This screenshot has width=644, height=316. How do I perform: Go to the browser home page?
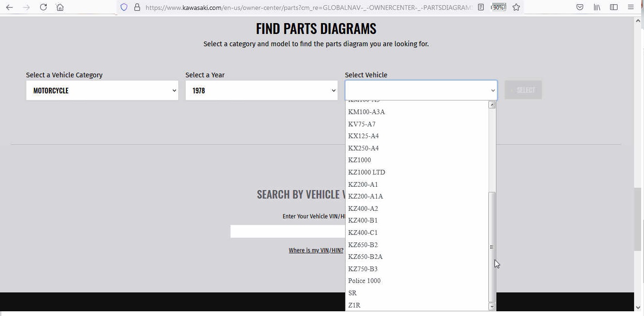(x=60, y=7)
